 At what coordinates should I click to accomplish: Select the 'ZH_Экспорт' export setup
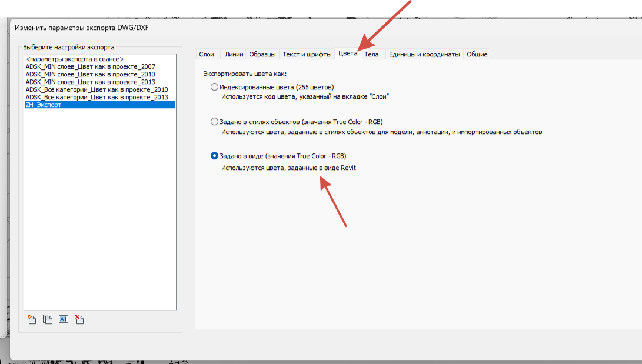pos(100,105)
